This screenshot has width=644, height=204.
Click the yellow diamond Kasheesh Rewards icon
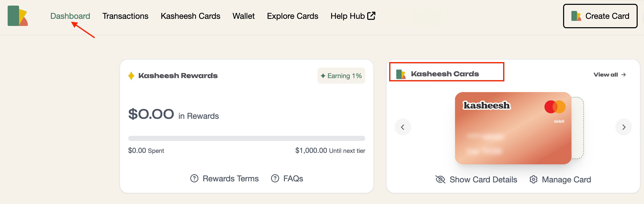pos(131,76)
